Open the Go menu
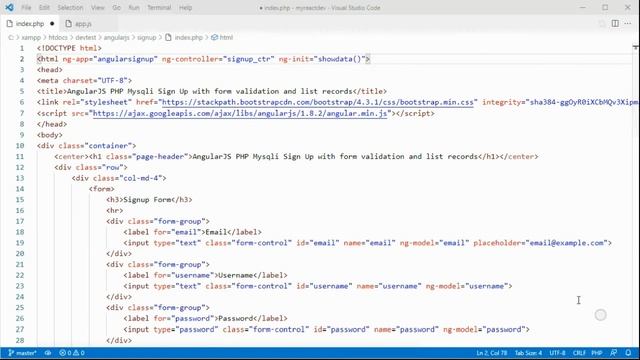Viewport: 640px width, 360px height. pyautogui.click(x=116, y=8)
